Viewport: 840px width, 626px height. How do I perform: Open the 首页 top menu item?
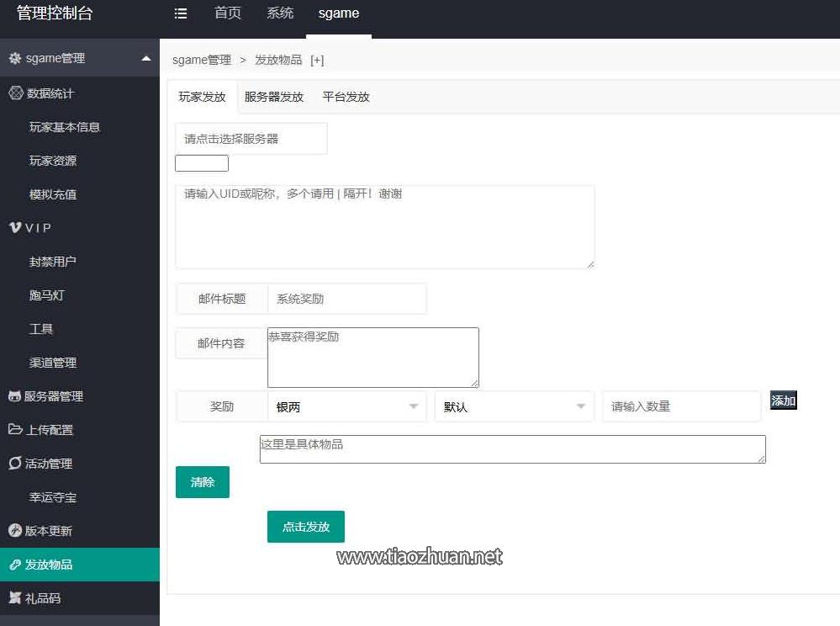pyautogui.click(x=227, y=13)
